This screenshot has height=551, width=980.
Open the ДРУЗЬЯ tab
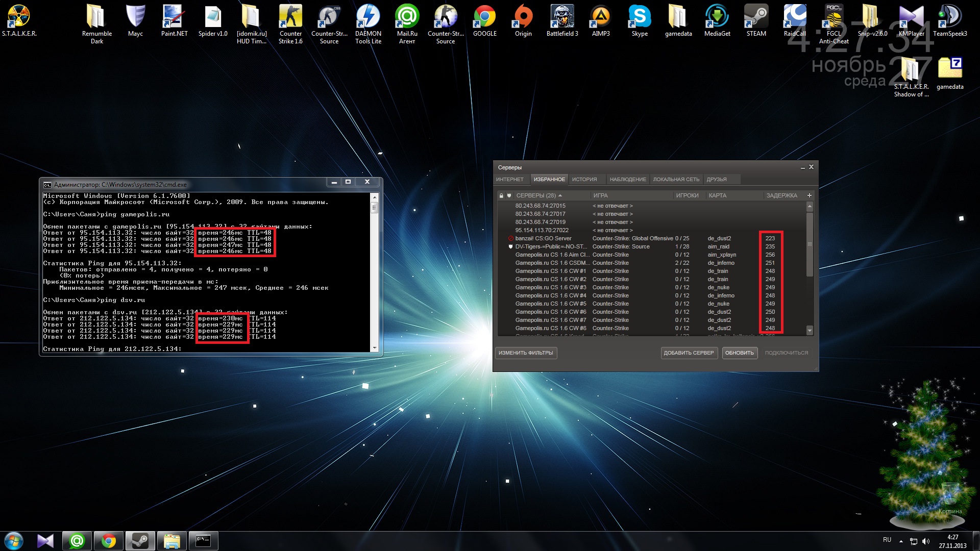click(x=717, y=179)
